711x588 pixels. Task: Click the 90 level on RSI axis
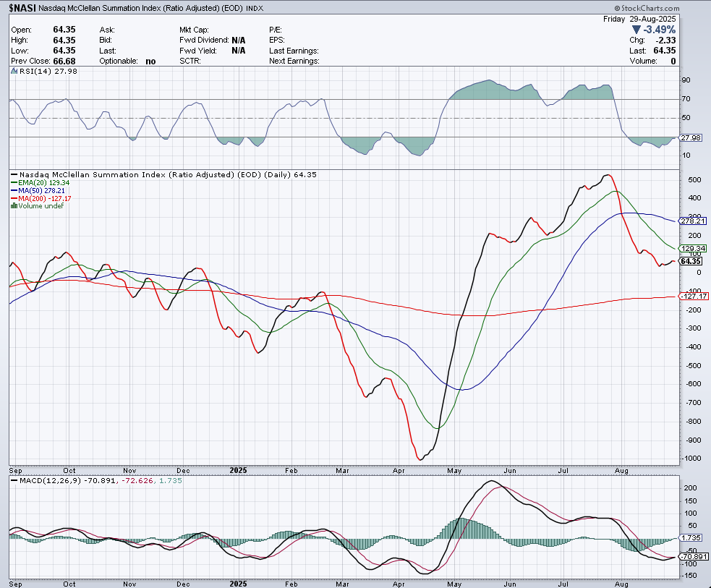click(x=686, y=80)
